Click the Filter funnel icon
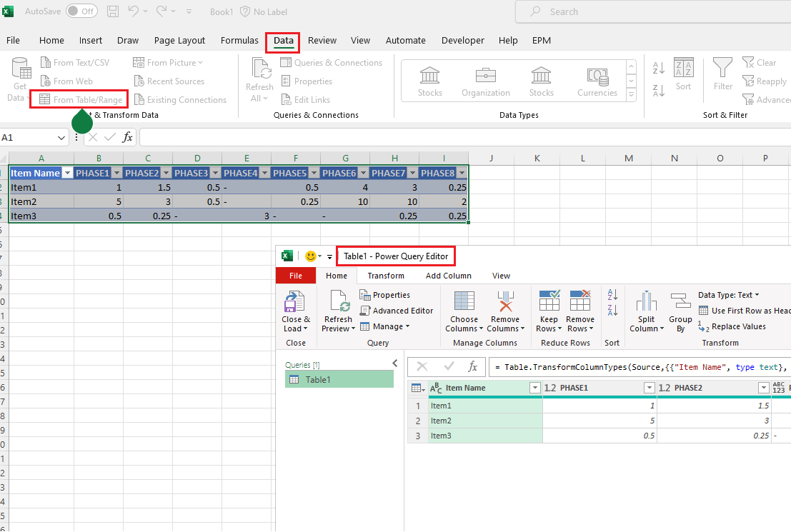791x532 pixels. coord(722,68)
